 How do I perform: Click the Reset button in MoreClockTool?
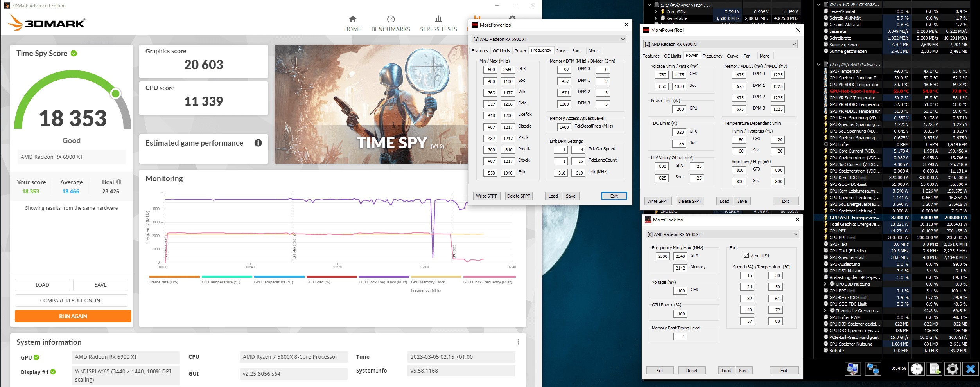click(692, 371)
